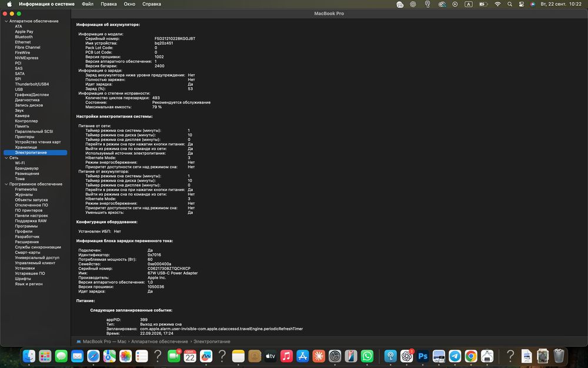Select Thunderbolt/USB4 in the sidebar
The image size is (588, 368).
click(x=32, y=84)
